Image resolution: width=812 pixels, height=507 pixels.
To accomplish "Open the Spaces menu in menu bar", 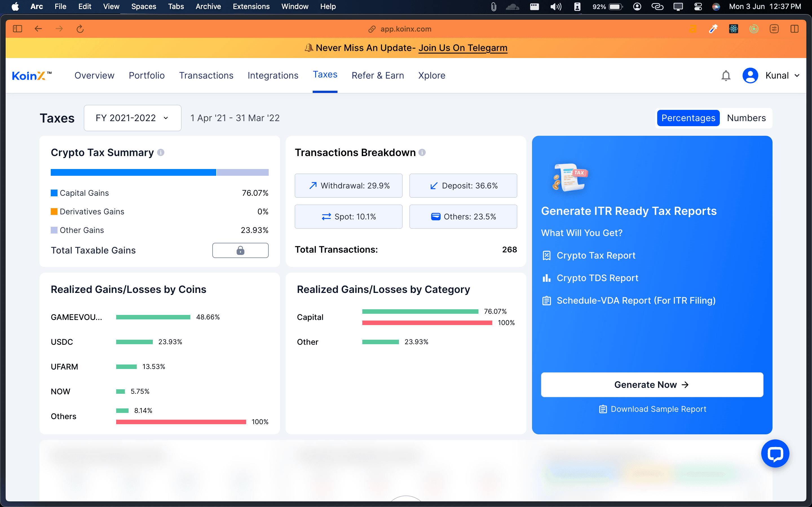I will pyautogui.click(x=144, y=6).
